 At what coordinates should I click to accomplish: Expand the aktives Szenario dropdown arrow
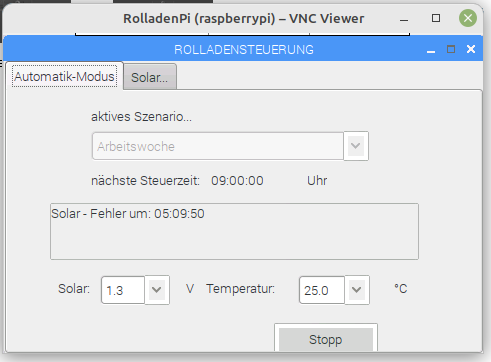356,146
